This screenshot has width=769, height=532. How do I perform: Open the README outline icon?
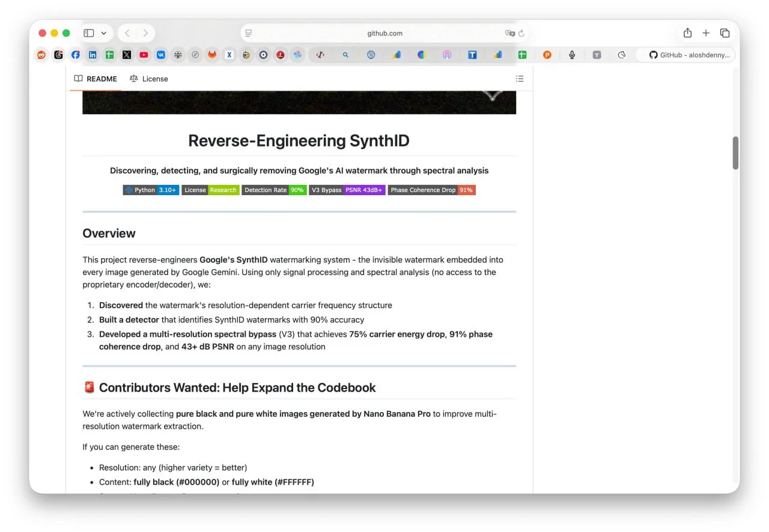[x=520, y=79]
